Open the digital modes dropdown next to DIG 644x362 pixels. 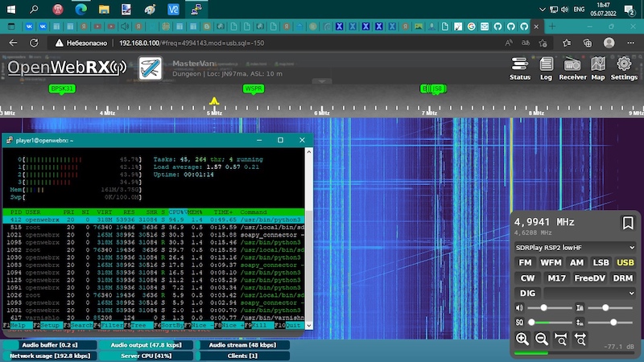589,294
